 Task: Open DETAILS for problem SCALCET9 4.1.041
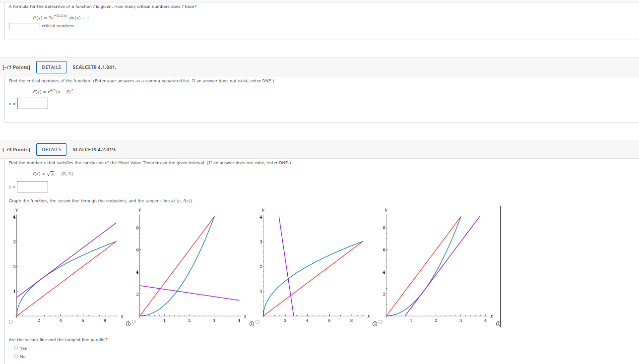pos(51,67)
